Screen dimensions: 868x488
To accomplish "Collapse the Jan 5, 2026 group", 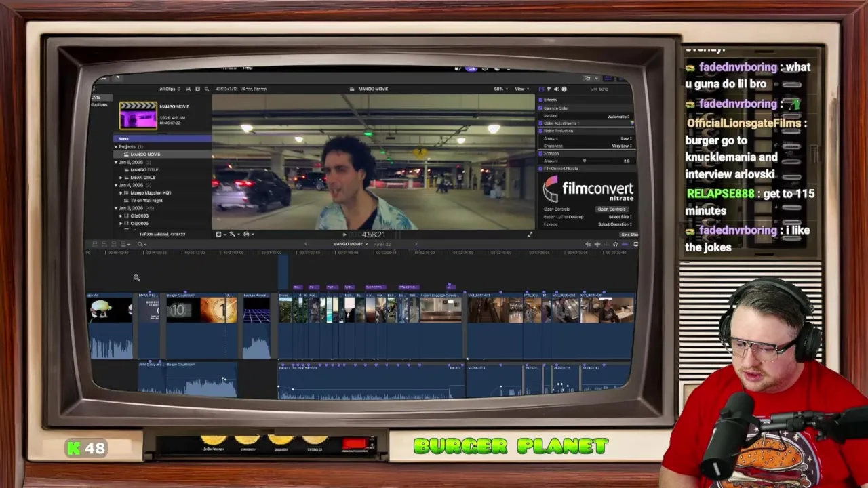I will [116, 163].
